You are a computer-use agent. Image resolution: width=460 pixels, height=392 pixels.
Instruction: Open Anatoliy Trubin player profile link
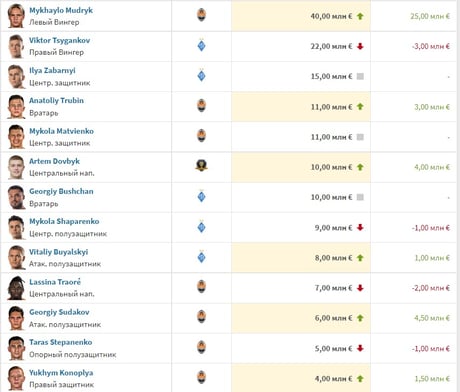(x=56, y=101)
